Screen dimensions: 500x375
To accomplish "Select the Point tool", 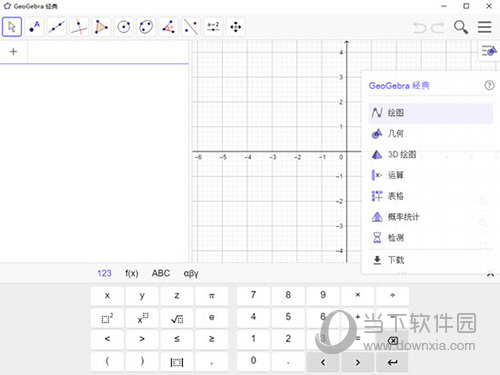I will [34, 27].
